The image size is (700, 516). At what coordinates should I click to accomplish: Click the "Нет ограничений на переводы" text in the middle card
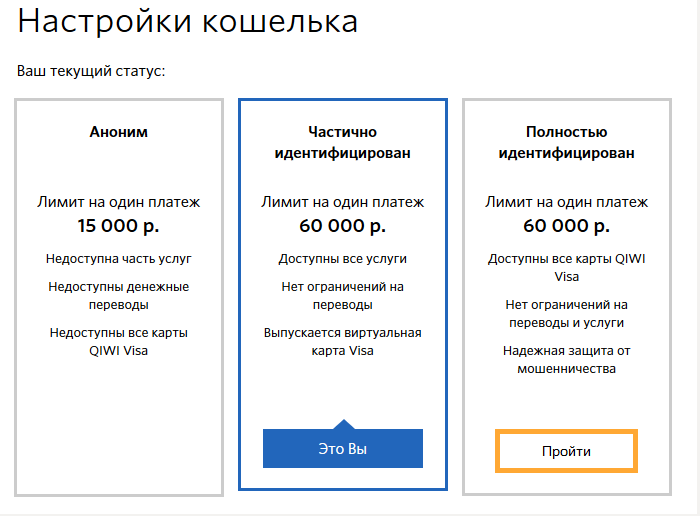point(343,295)
